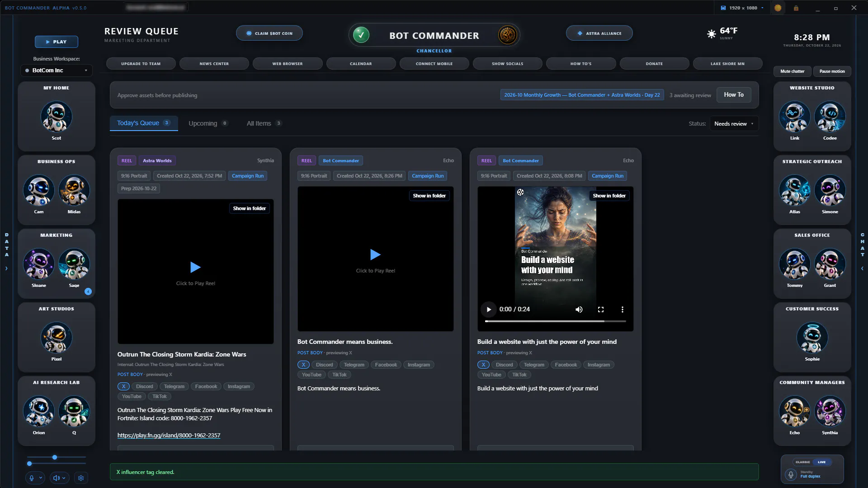Viewport: 868px width, 488px height.
Task: Open the Codee bot in Website Studio
Action: click(830, 117)
